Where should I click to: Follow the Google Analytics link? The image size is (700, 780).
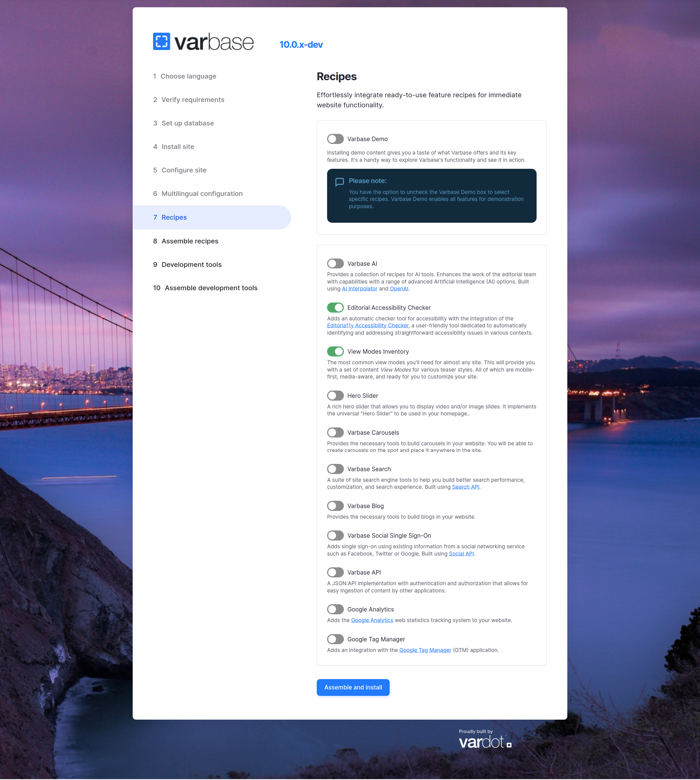pyautogui.click(x=372, y=620)
